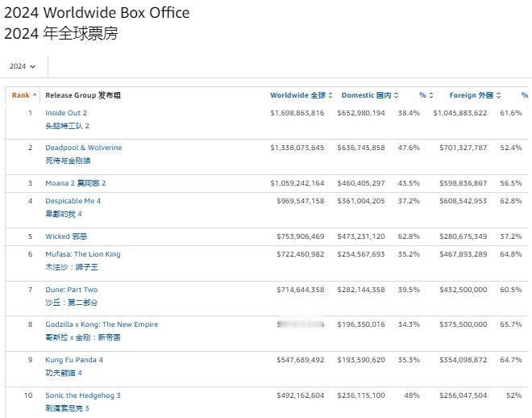The height and width of the screenshot is (418, 532).
Task: Select the 47.6% domestic share cell
Action: (409, 148)
